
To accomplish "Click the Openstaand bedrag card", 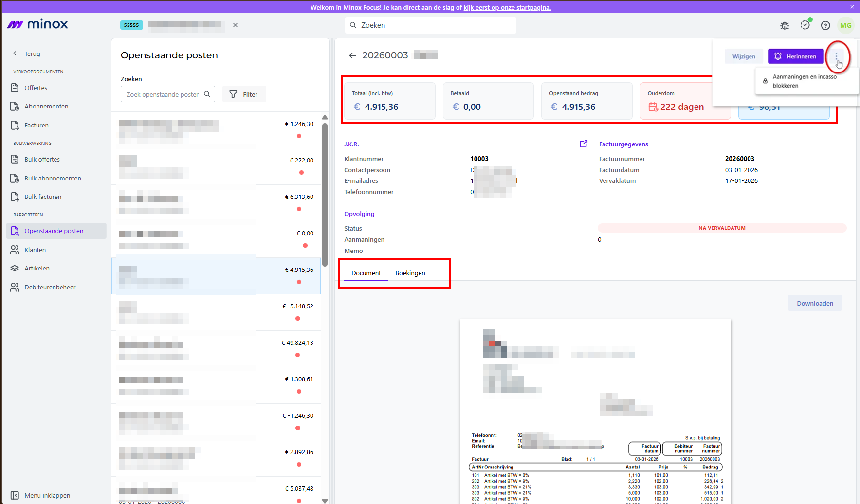I will 587,101.
